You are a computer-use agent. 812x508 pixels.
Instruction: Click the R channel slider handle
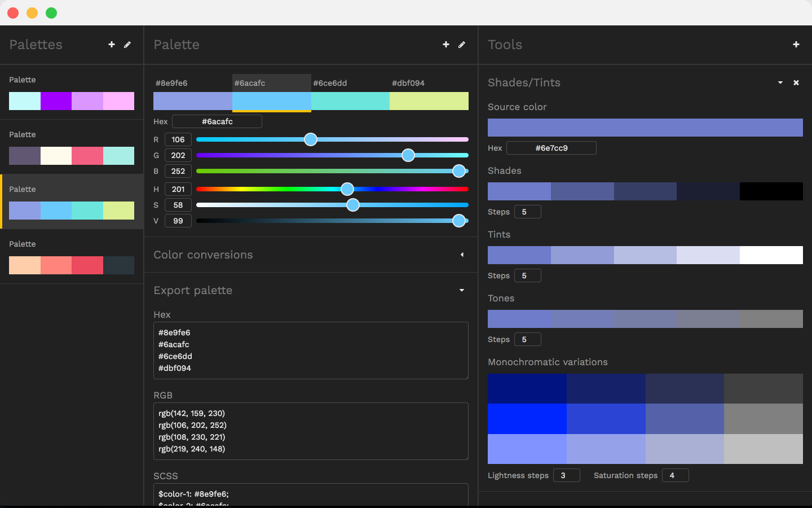tap(311, 139)
